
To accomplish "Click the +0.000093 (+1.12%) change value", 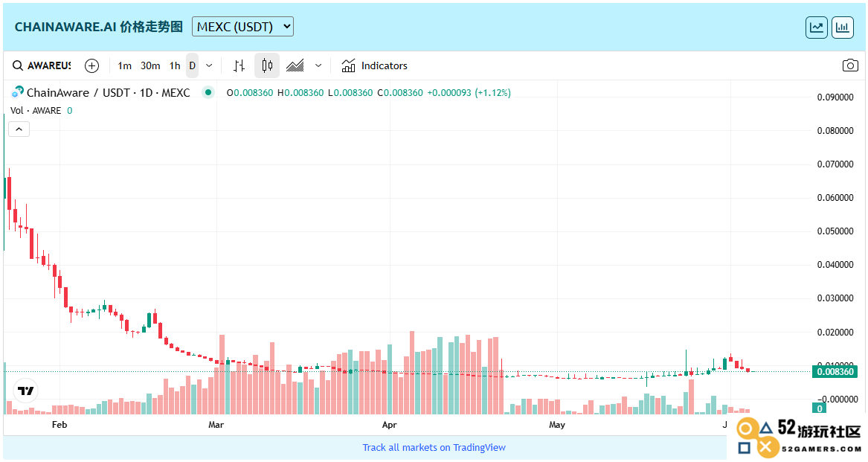I will (469, 92).
